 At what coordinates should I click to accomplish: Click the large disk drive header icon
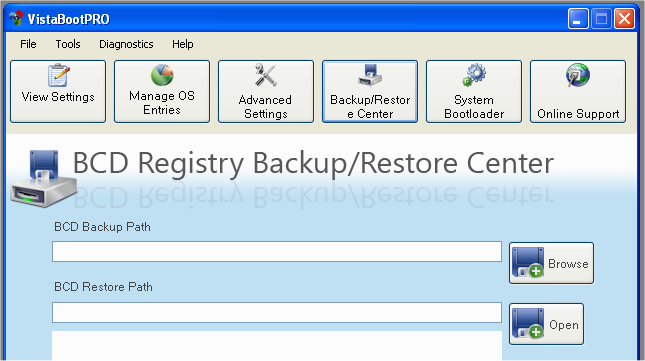[43, 178]
